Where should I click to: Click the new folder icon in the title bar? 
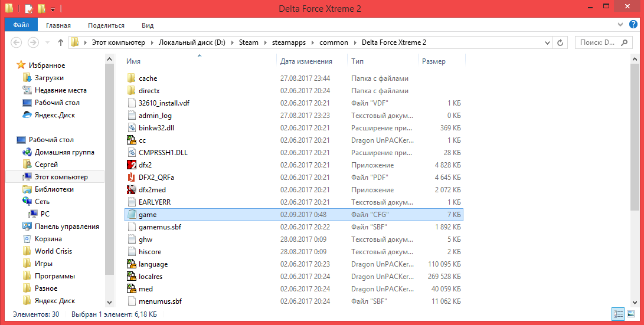(41, 8)
